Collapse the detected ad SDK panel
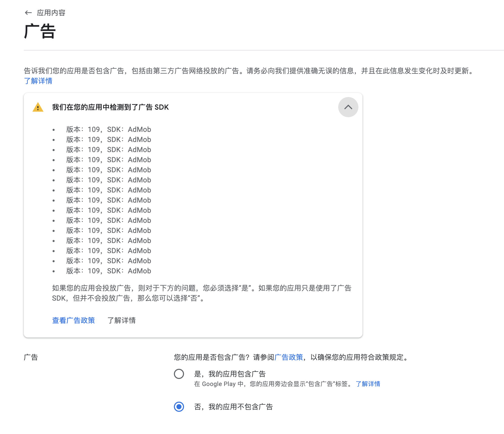 pos(348,107)
